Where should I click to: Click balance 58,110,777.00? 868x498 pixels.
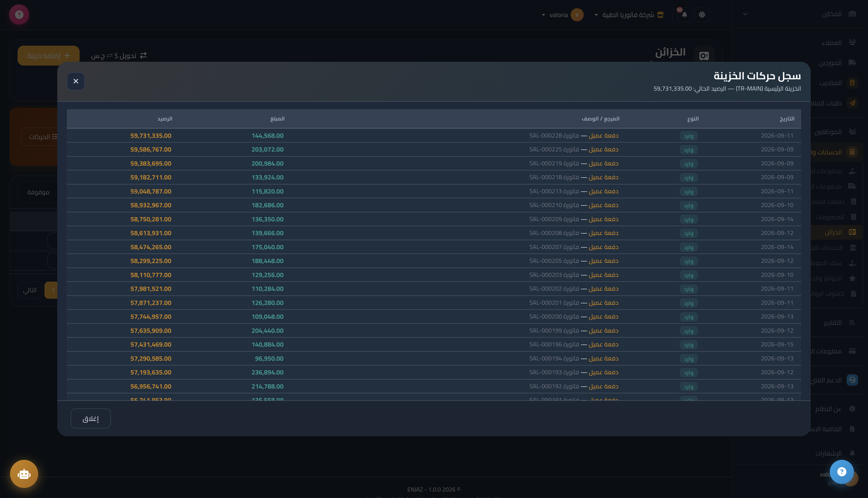click(150, 275)
